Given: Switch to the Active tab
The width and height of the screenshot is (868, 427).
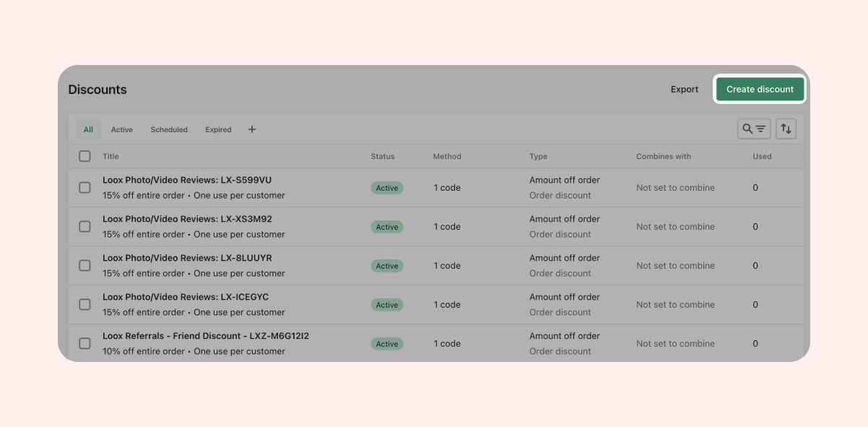Looking at the screenshot, I should point(122,129).
